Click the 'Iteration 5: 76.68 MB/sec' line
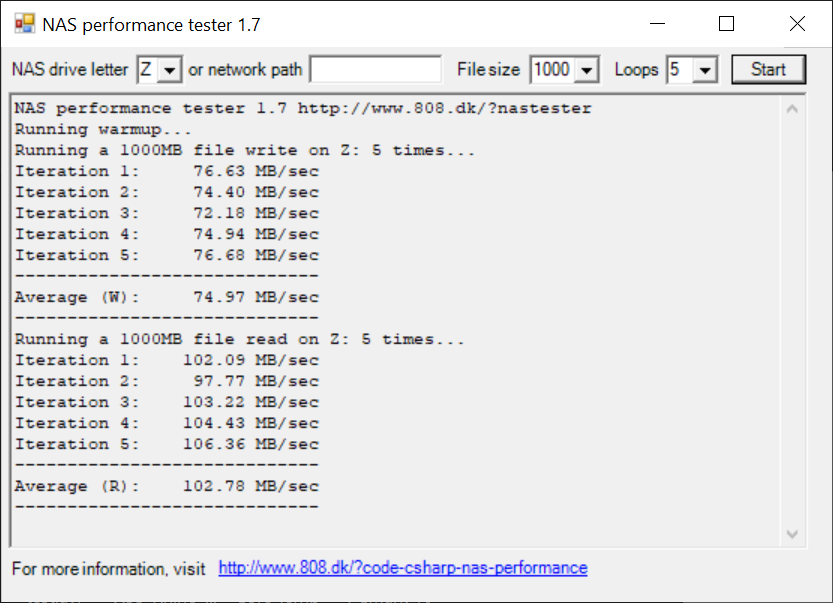 (166, 255)
